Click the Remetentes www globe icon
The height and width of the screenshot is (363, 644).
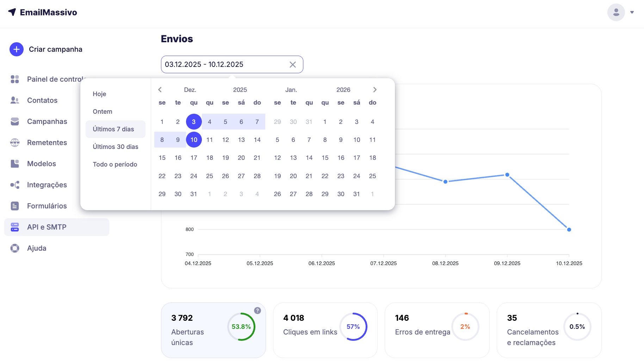15,143
